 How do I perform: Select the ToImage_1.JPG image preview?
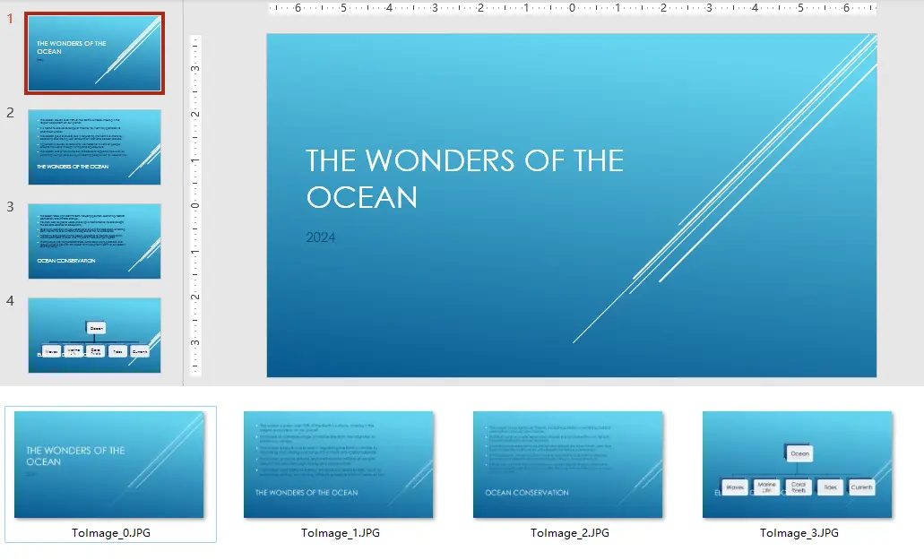tap(339, 464)
